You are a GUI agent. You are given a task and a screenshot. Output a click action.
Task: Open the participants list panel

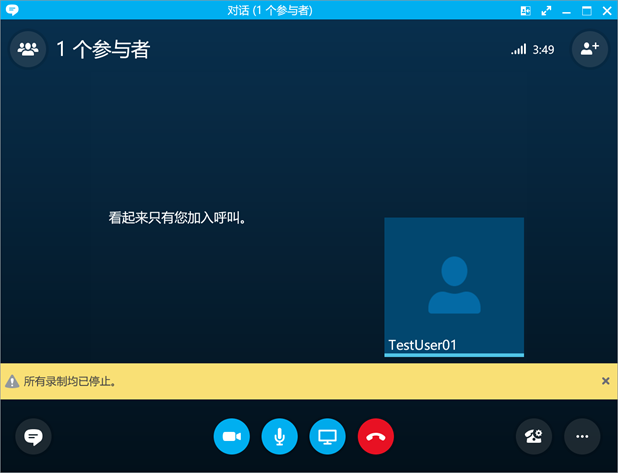tap(28, 49)
